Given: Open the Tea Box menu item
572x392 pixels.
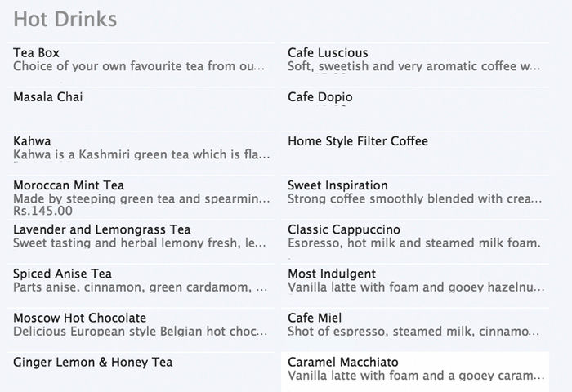Looking at the screenshot, I should click(141, 65).
